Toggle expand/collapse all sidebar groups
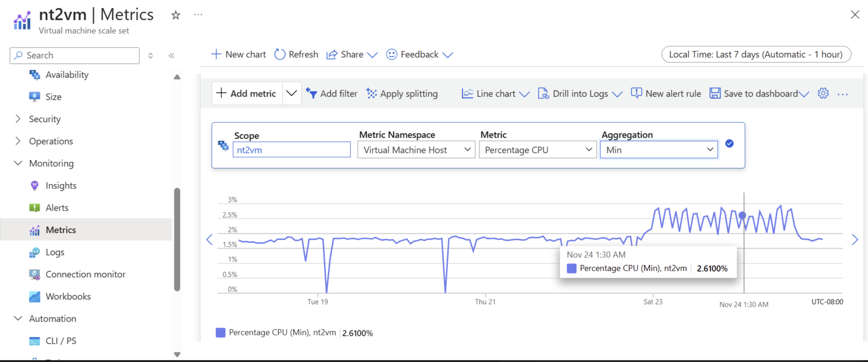 [x=151, y=56]
